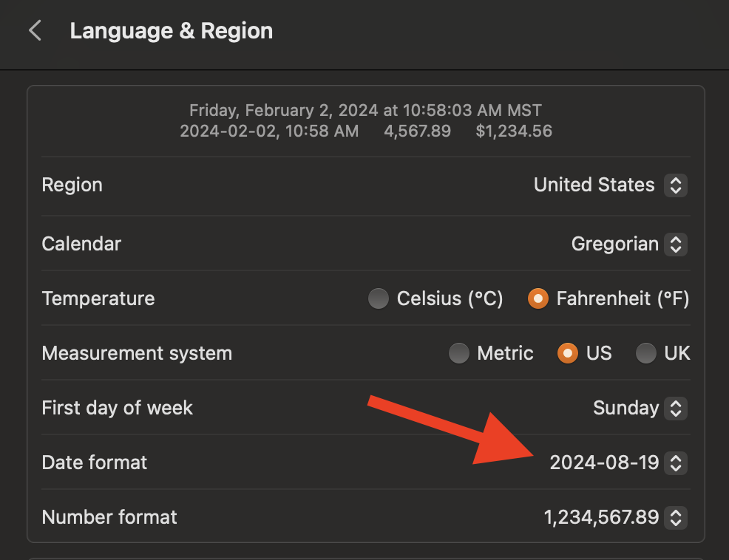Viewport: 729px width, 560px height.
Task: Open the Region dropdown showing United States
Action: pyautogui.click(x=594, y=185)
